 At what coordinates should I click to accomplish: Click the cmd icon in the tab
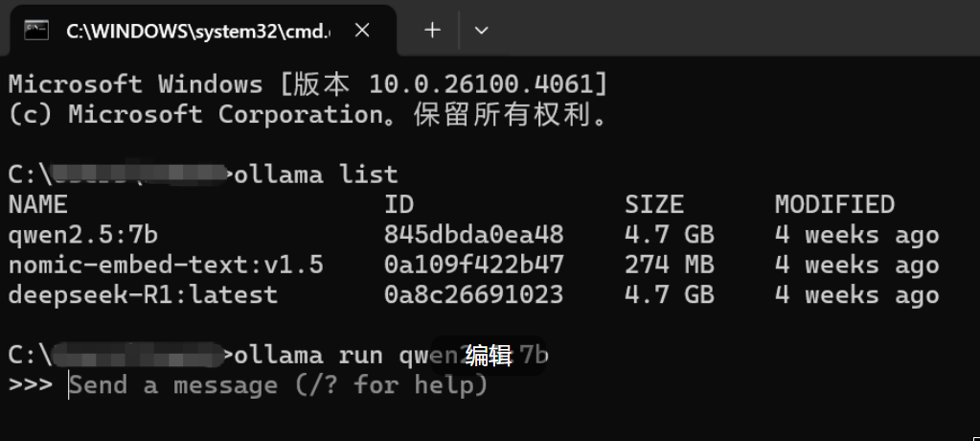point(36,30)
